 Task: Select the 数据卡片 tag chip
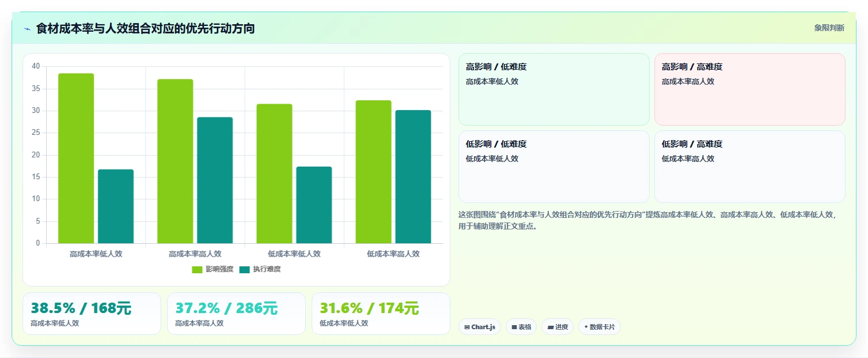pos(600,327)
